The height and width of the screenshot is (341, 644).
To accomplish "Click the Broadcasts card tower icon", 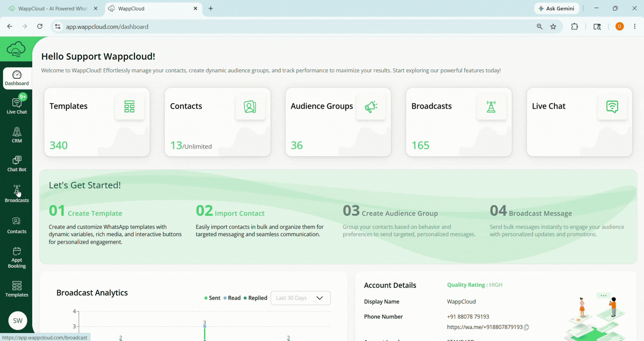I will (x=491, y=107).
